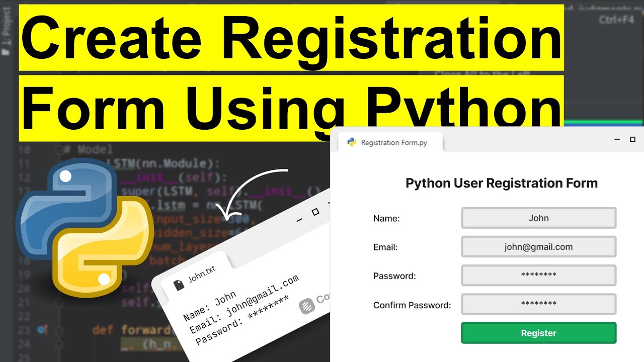Click line number 24 in the editor gutter

pyautogui.click(x=25, y=344)
